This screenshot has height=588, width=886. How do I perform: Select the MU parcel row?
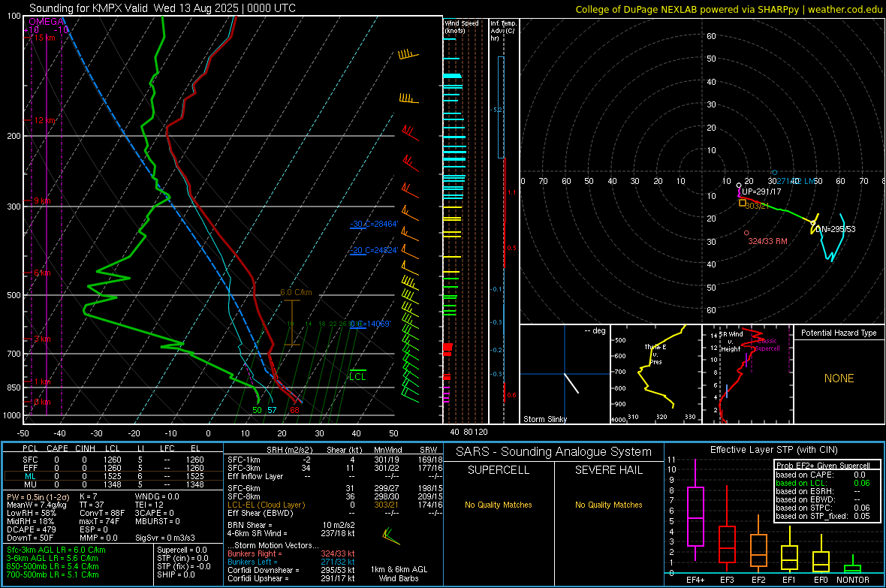(x=113, y=484)
